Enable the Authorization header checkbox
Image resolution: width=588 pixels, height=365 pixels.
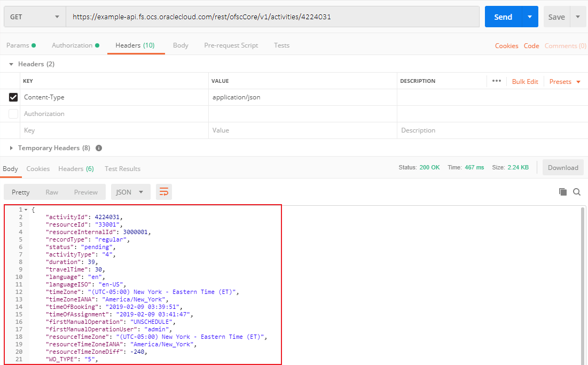13,114
